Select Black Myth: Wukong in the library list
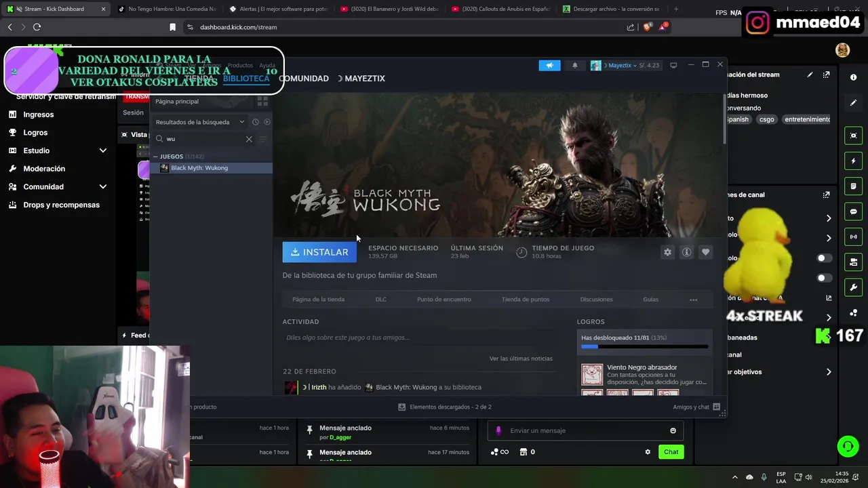Screen dimensions: 868x488 click(212, 168)
